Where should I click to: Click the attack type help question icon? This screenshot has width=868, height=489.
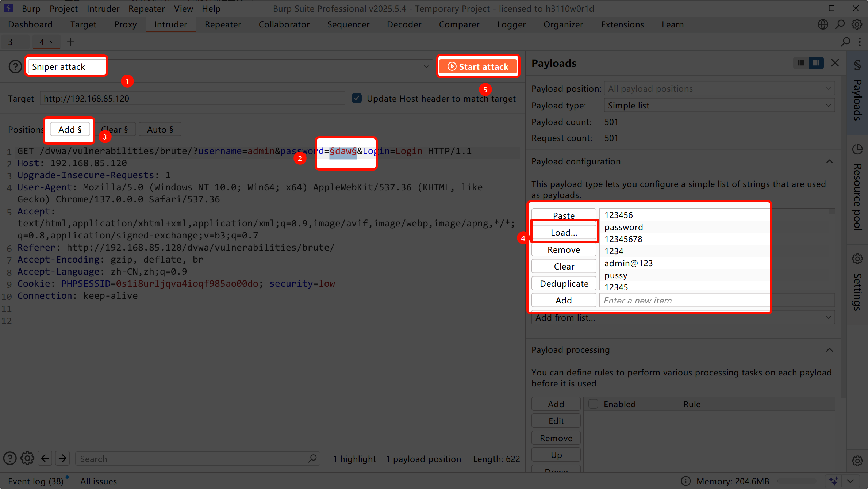click(15, 67)
